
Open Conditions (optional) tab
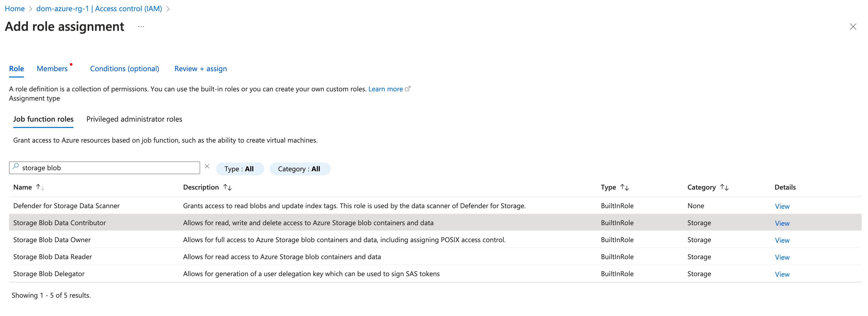124,69
